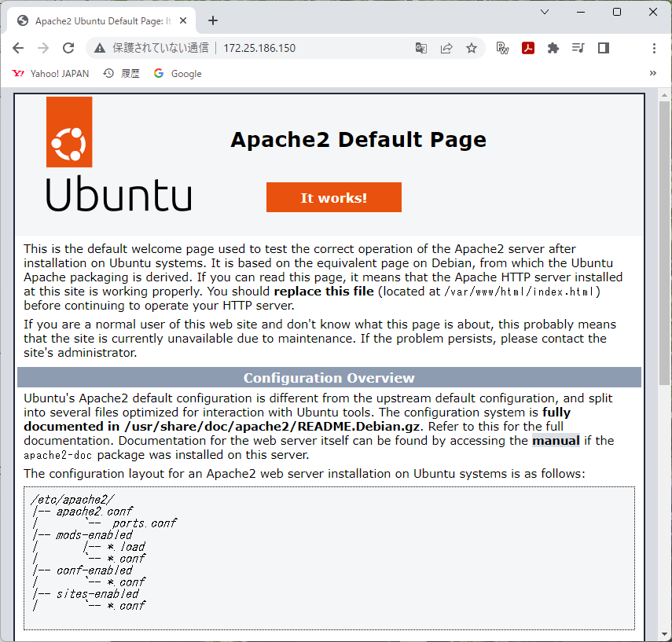Close the Apache2 Ubuntu Default Page tab
The height and width of the screenshot is (642, 672).
point(183,20)
